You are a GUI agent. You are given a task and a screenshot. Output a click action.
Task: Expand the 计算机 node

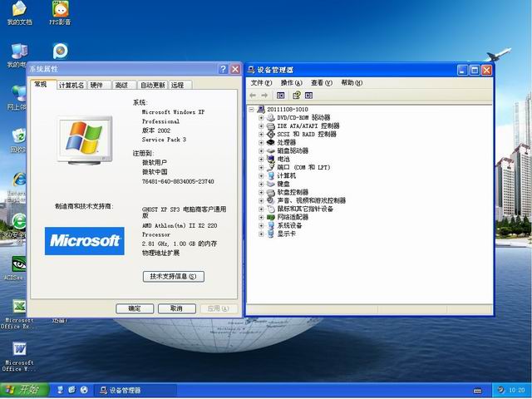click(261, 176)
